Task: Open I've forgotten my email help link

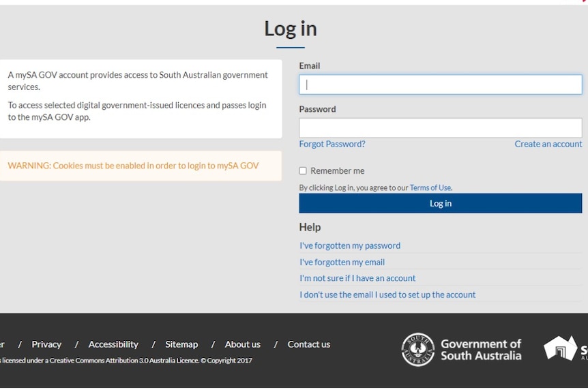Action: click(342, 262)
